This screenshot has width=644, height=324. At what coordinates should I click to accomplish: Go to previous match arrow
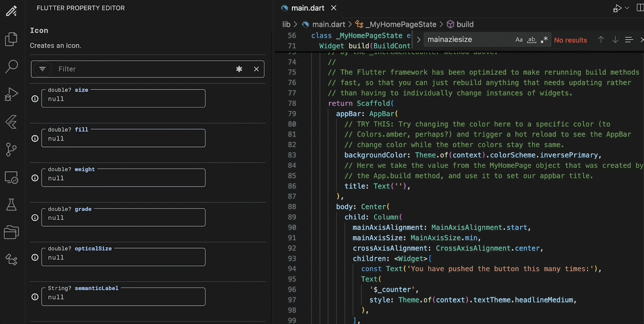point(601,39)
